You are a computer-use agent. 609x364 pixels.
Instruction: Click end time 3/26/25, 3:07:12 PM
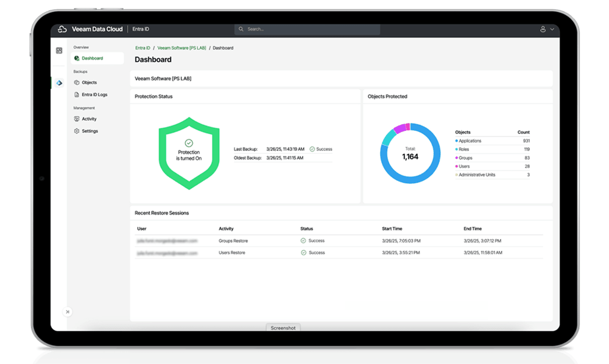pyautogui.click(x=482, y=241)
